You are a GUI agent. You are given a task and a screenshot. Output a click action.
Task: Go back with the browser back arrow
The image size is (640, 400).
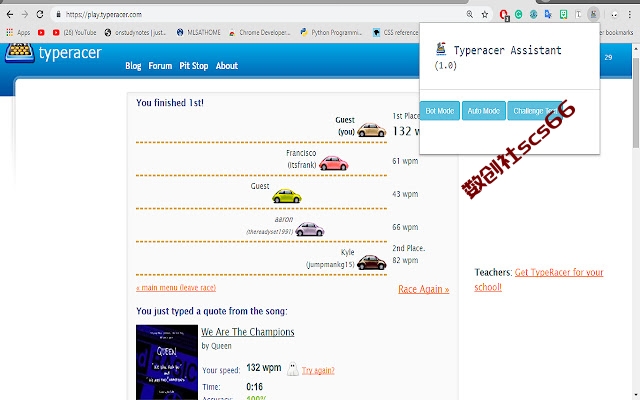pyautogui.click(x=10, y=15)
